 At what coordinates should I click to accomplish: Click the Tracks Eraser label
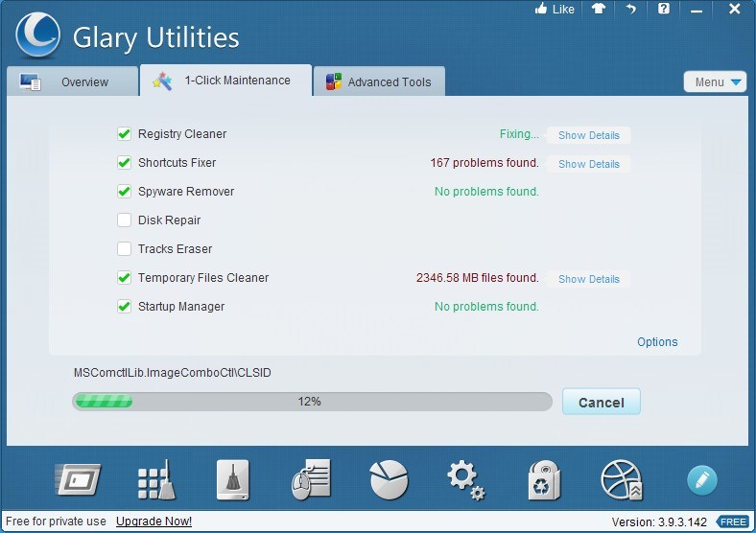[175, 248]
